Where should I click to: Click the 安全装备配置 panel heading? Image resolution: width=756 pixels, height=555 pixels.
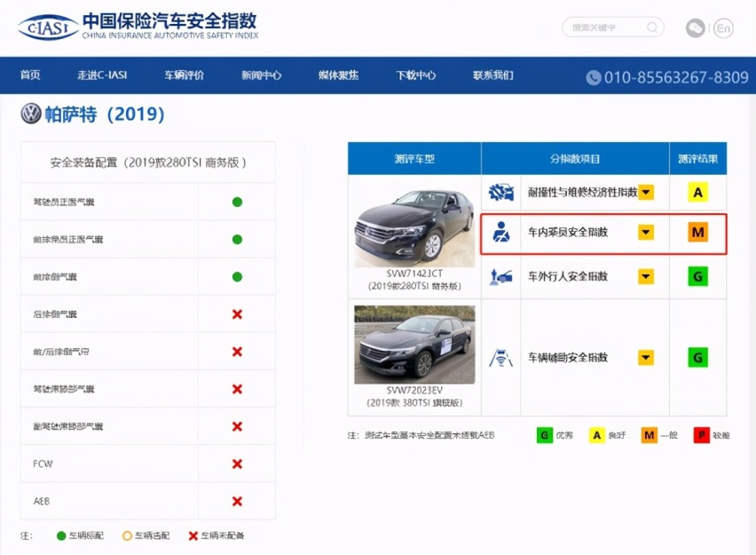(x=148, y=163)
